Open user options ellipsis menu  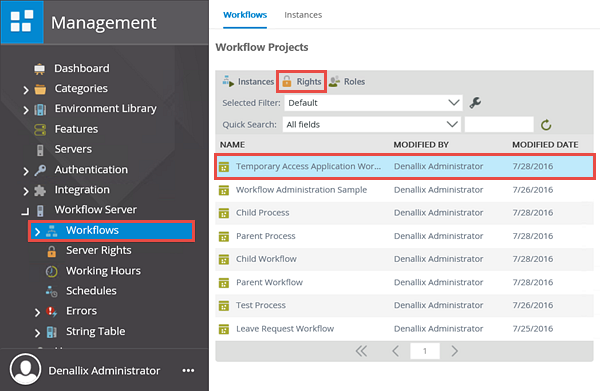point(188,370)
